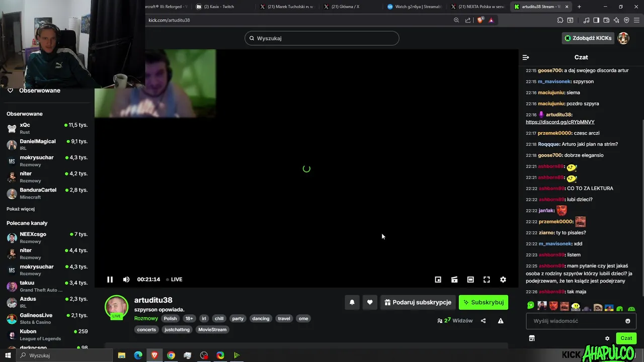Collapse the chat panel arrow icon
The height and width of the screenshot is (362, 644).
[x=526, y=57]
